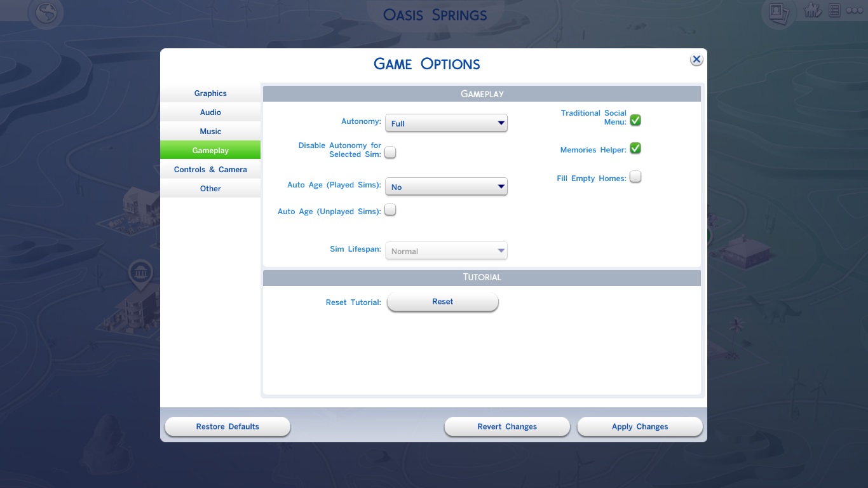Expand the Auto Age (Played Sims) dropdown
Viewport: 868px width, 488px height.
click(446, 186)
